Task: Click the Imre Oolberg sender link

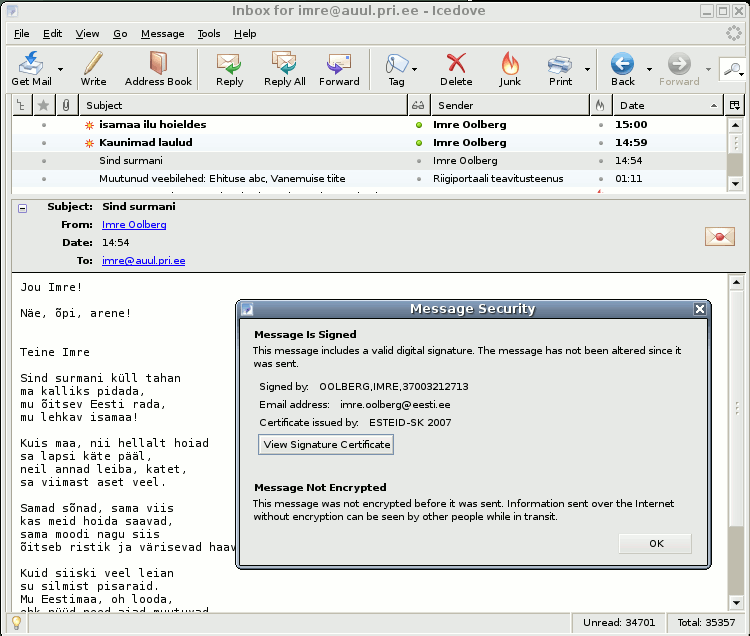Action: [x=134, y=224]
